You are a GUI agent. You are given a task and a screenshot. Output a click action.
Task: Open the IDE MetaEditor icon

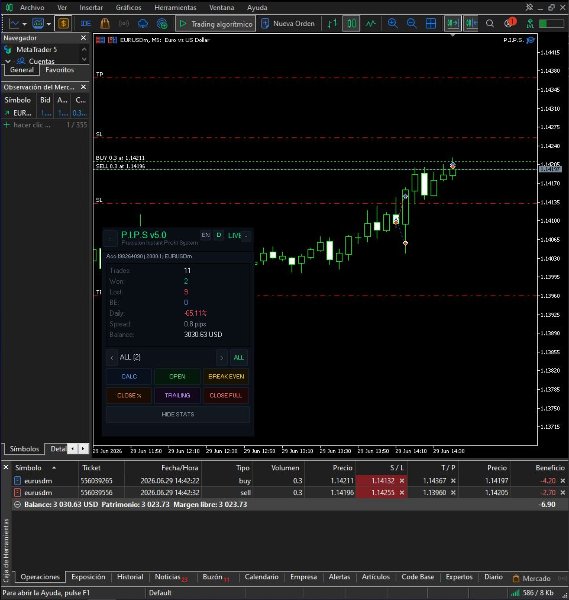(x=86, y=24)
